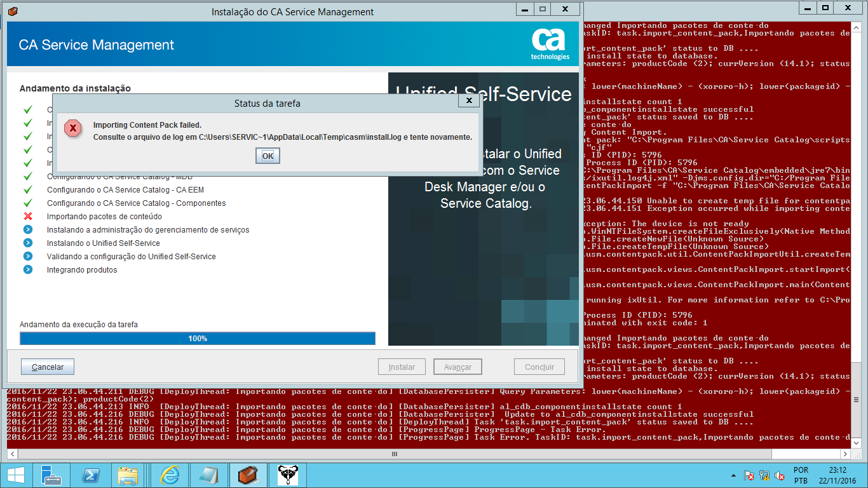The width and height of the screenshot is (868, 488).
Task: Open the clock showing 23:12
Action: [837, 475]
